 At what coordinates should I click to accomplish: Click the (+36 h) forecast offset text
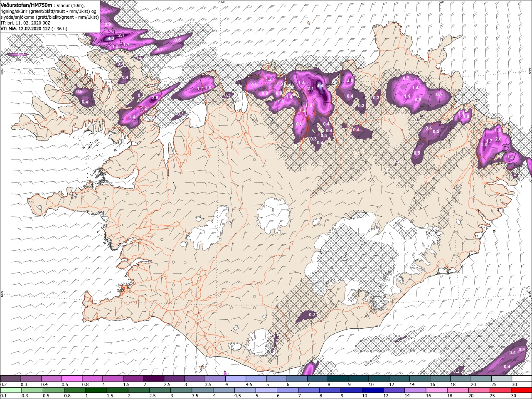pos(59,29)
